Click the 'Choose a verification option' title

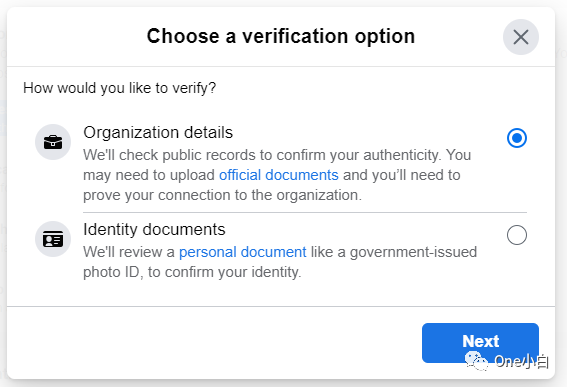281,36
